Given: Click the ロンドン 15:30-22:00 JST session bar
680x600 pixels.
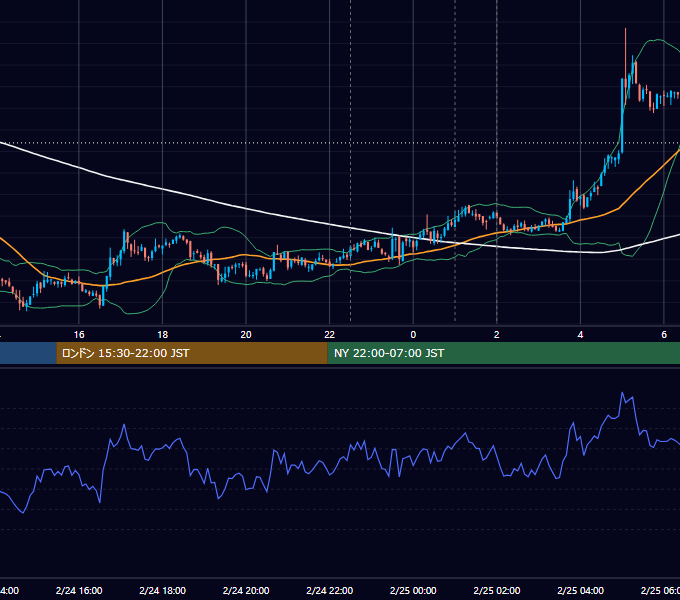Looking at the screenshot, I should point(192,353).
